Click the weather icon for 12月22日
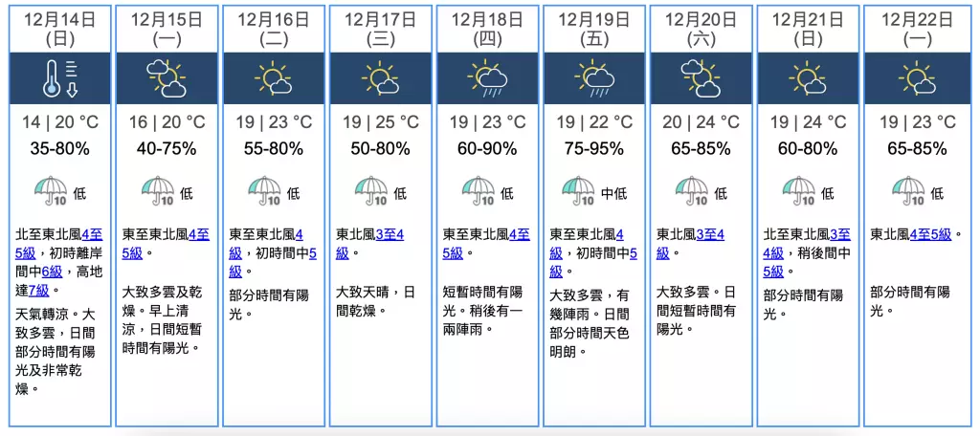The height and width of the screenshot is (436, 980). [915, 78]
